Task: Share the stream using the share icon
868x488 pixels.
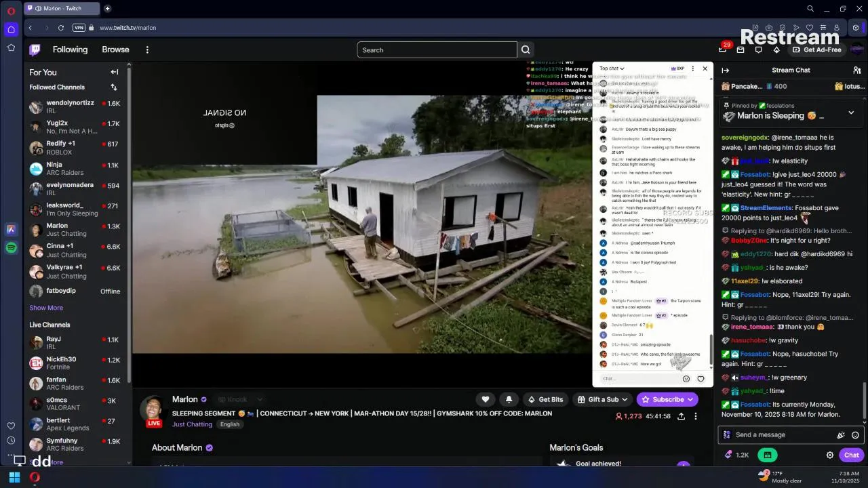Action: click(681, 416)
